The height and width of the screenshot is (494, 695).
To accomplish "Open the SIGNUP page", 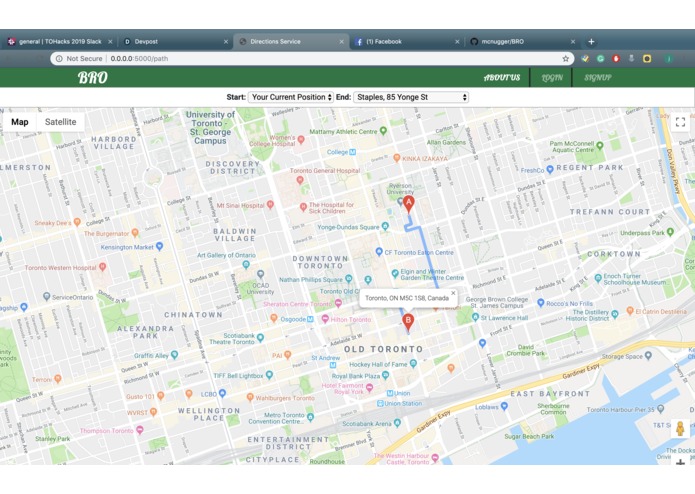I will 597,78.
